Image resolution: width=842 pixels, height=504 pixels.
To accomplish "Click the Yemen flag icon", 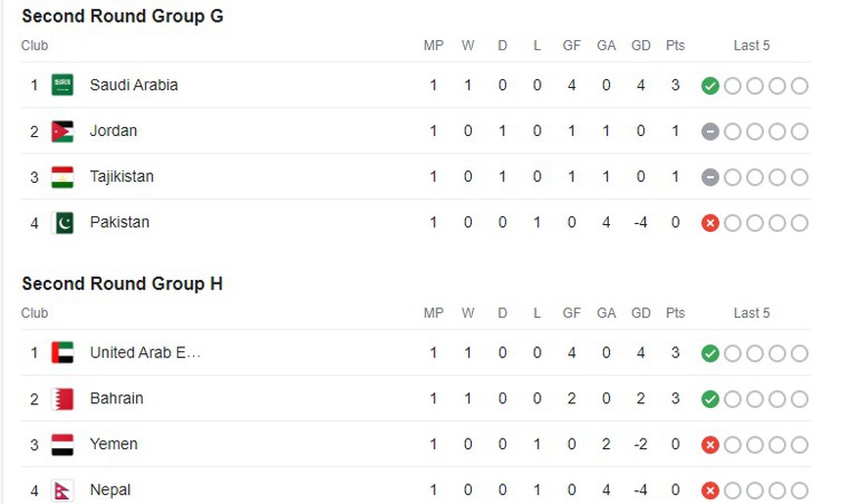I will coord(63,444).
